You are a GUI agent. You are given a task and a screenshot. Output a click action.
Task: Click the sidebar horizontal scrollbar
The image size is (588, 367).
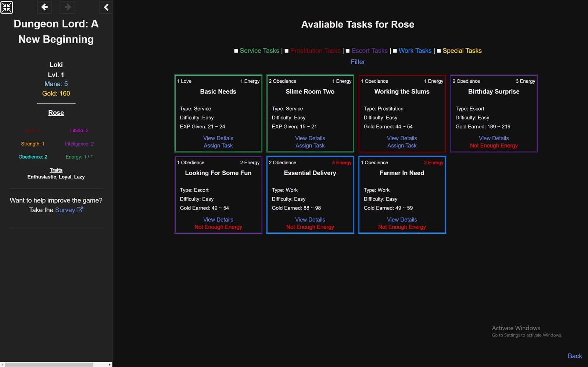[50, 364]
